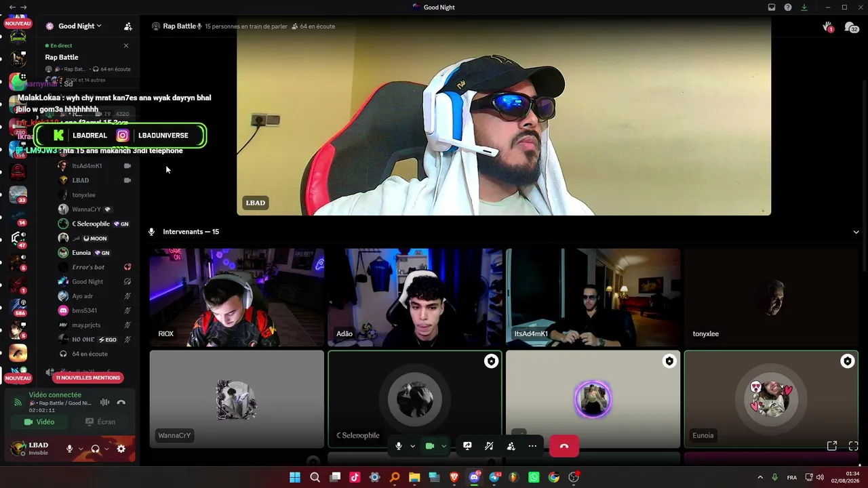Click the crossed-out music note icon
The height and width of the screenshot is (488, 868).
[x=489, y=446]
